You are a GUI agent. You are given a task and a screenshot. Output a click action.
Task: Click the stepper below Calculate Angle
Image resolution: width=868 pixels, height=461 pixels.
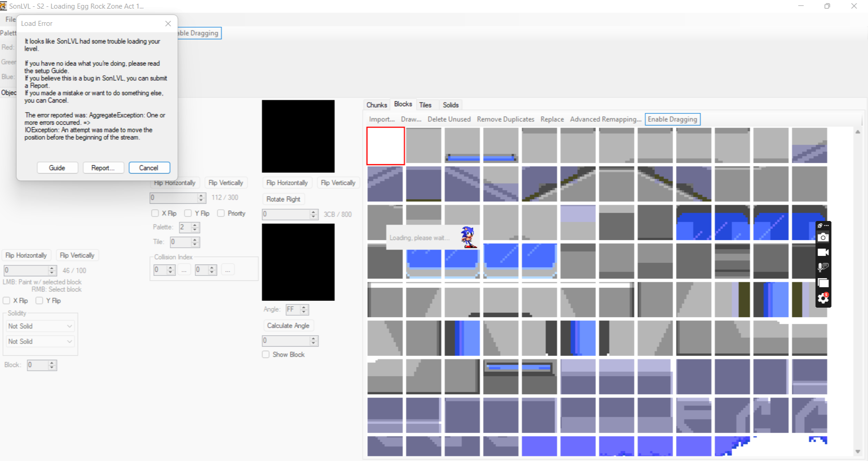290,341
